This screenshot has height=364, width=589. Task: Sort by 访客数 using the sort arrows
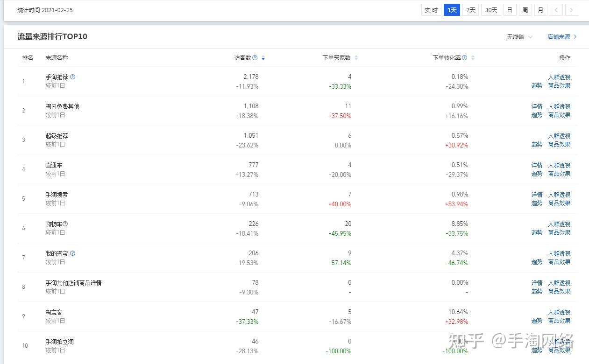(x=263, y=58)
